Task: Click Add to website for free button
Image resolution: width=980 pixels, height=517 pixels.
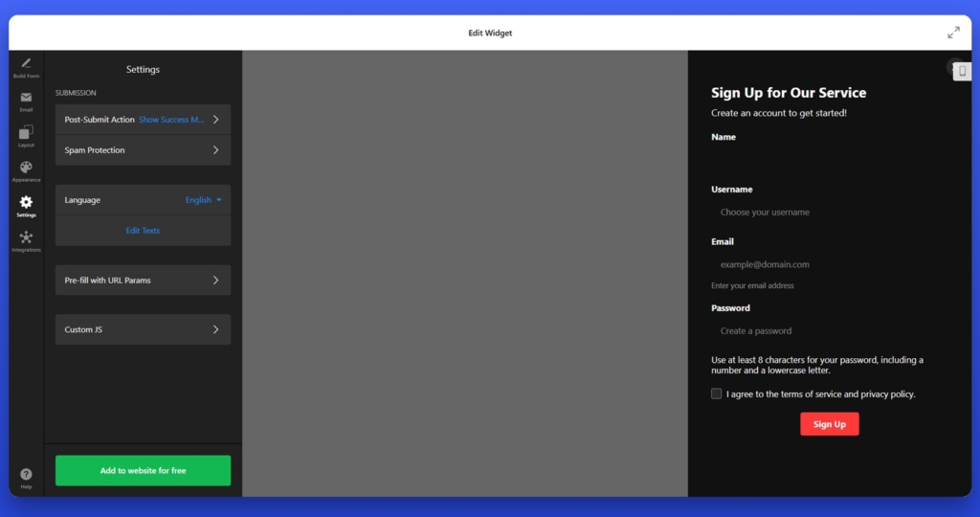Action: tap(143, 470)
